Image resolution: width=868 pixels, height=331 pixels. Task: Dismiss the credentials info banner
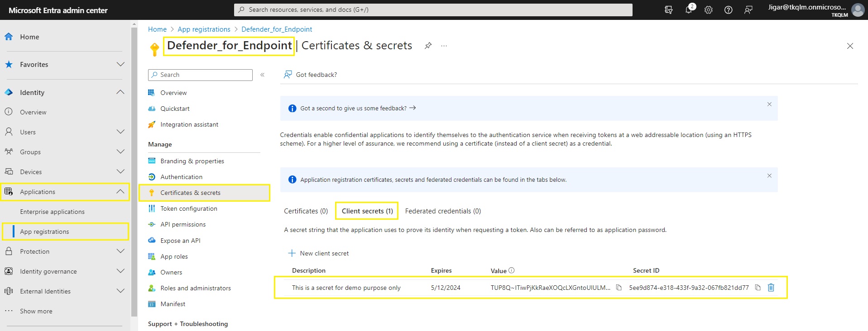pos(769,176)
